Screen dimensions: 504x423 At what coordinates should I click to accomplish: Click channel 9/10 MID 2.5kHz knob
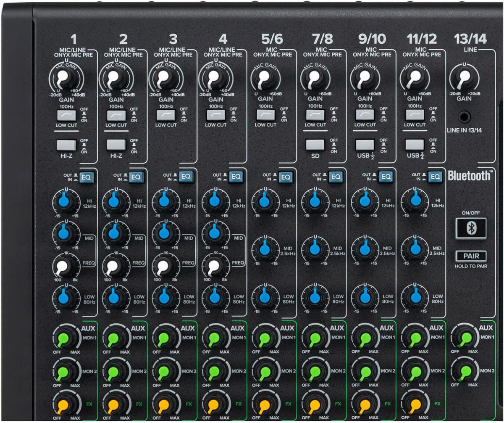coord(365,249)
